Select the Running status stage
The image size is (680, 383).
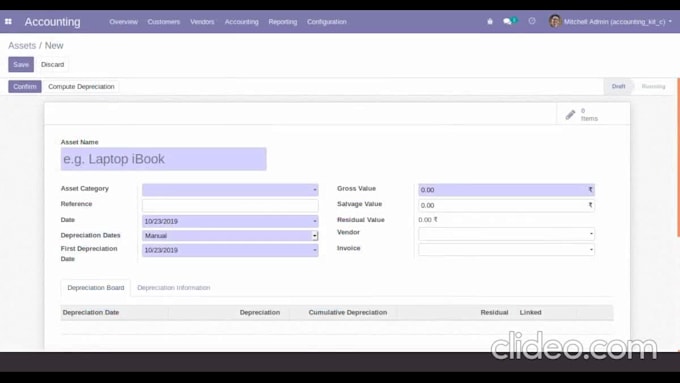point(653,86)
